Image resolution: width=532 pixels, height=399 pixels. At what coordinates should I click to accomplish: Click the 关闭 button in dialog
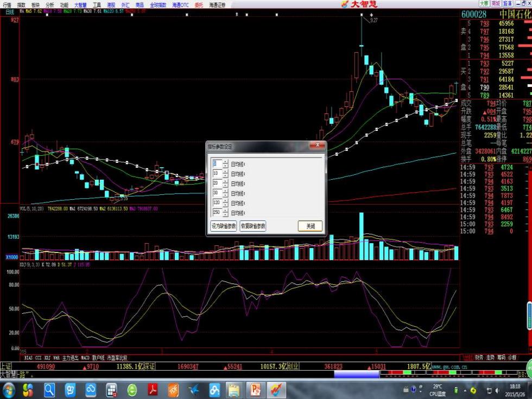(x=310, y=226)
